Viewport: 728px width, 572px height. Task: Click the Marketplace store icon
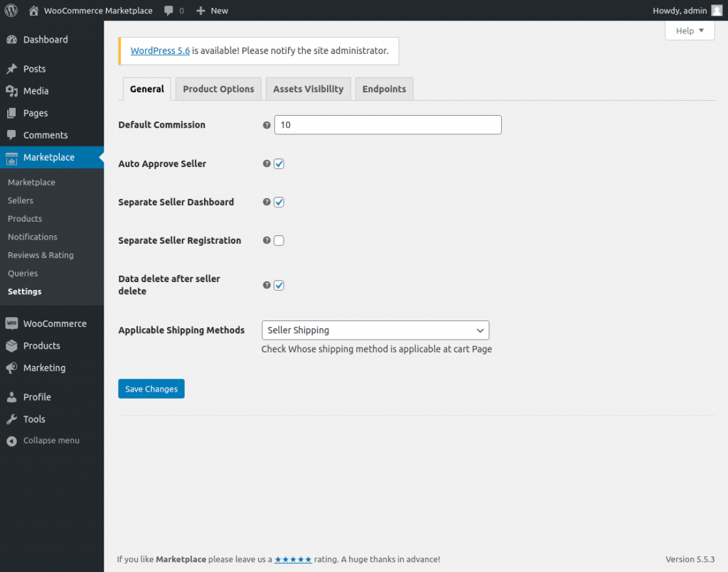pyautogui.click(x=12, y=158)
